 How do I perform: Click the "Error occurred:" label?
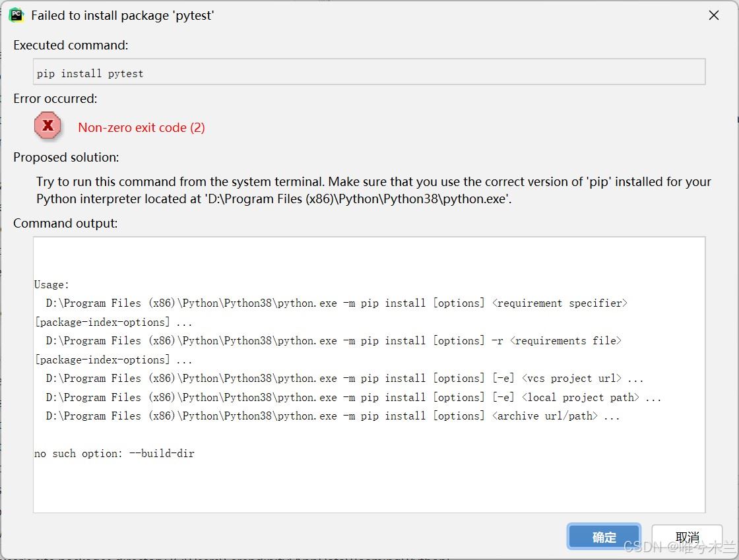[55, 99]
